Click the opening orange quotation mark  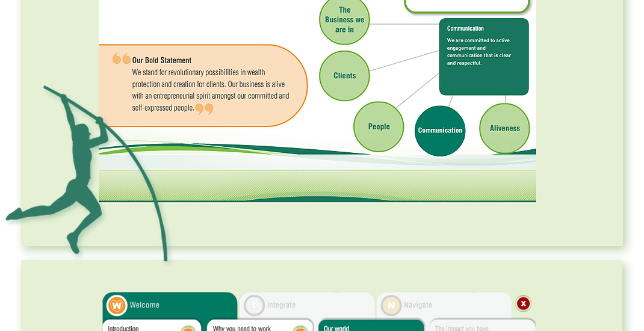click(121, 59)
